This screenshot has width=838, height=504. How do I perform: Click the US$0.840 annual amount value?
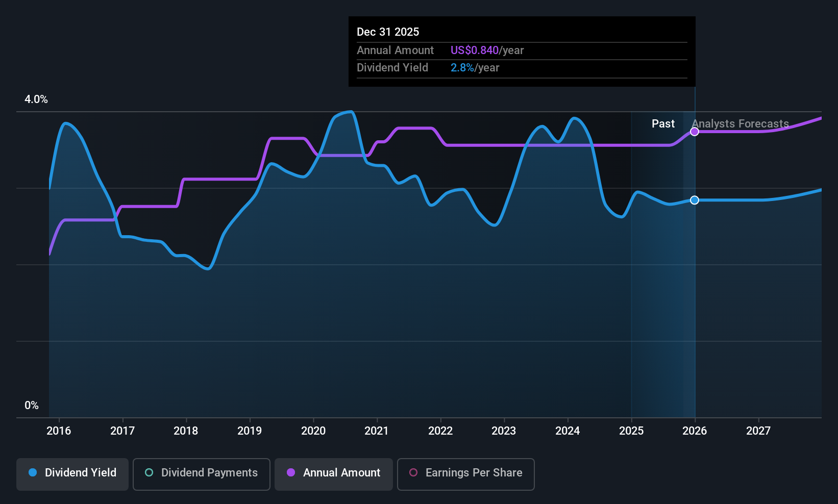(x=474, y=51)
